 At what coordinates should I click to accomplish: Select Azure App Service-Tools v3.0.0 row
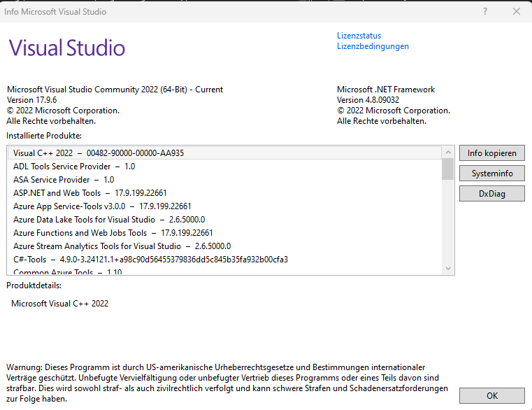click(x=224, y=206)
